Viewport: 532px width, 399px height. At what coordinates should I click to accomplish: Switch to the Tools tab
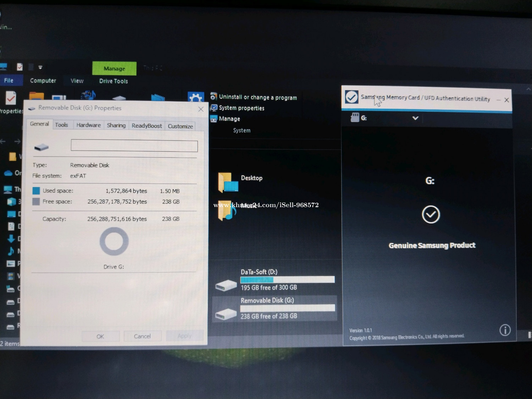[x=61, y=125]
